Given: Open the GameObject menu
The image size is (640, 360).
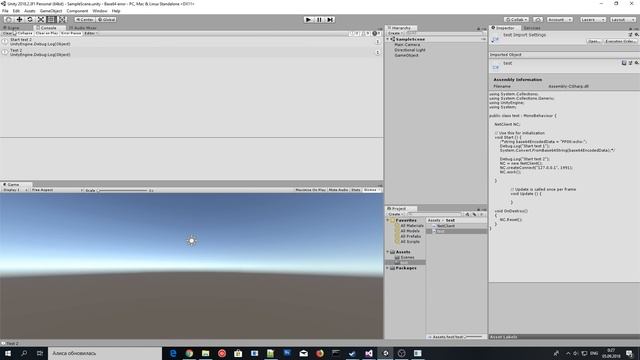Looking at the screenshot, I should [51, 11].
